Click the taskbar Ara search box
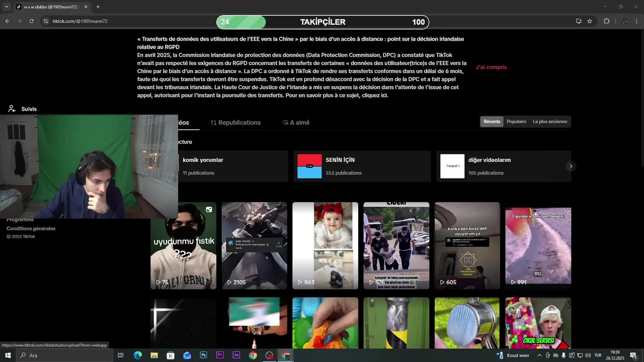Image resolution: width=644 pixels, height=362 pixels. point(64,355)
